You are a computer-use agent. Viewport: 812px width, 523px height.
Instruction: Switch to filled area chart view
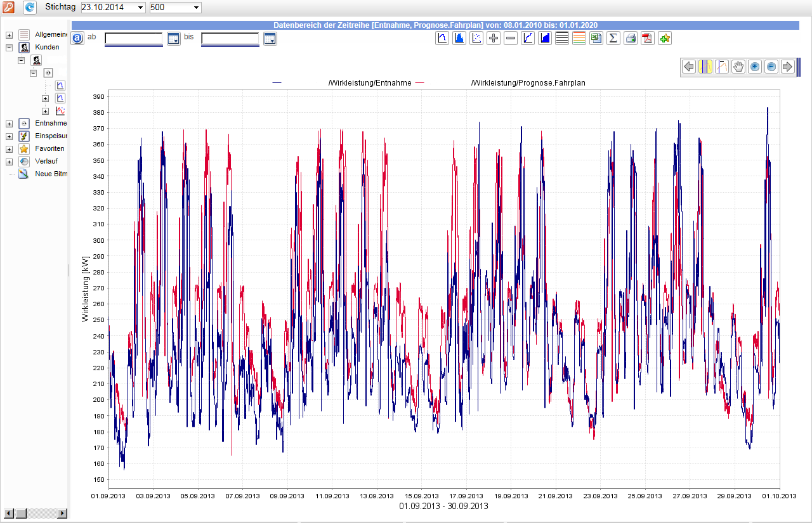[459, 38]
